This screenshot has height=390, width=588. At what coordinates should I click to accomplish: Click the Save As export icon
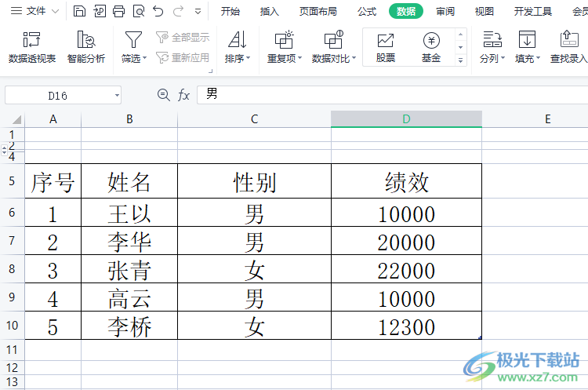[x=100, y=11]
